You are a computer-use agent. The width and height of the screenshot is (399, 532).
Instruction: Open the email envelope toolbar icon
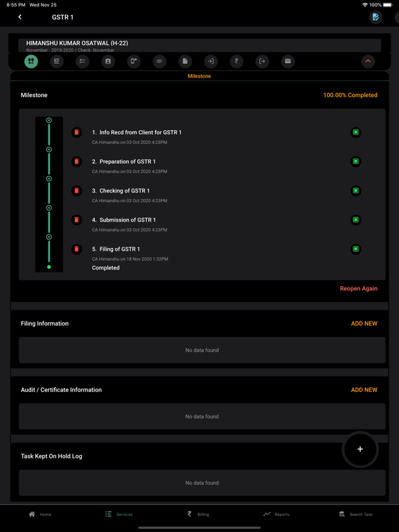click(287, 62)
